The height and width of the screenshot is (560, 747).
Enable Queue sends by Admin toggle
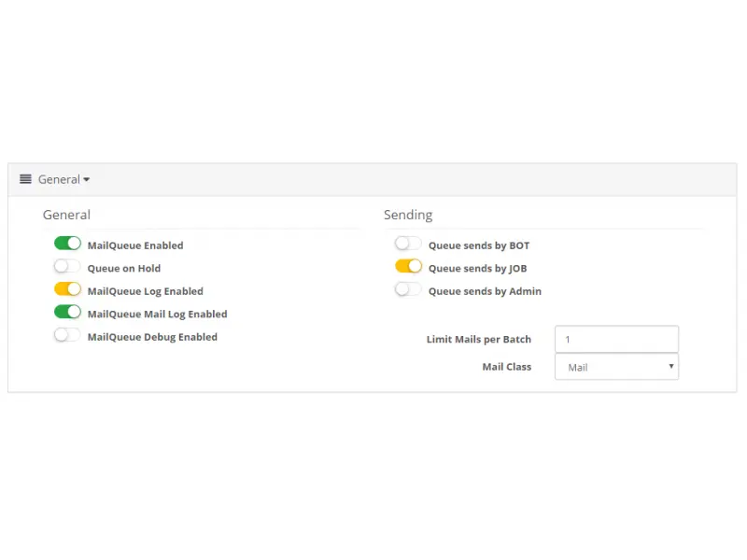point(408,289)
